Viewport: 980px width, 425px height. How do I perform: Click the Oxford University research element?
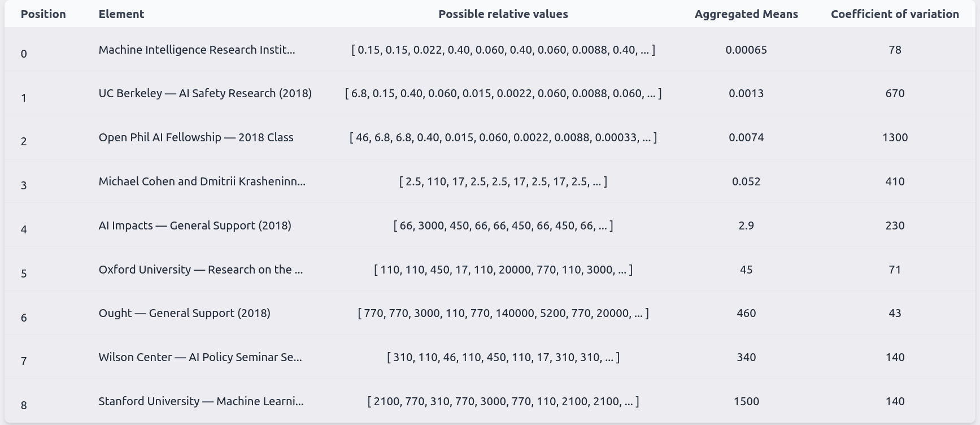click(x=201, y=270)
